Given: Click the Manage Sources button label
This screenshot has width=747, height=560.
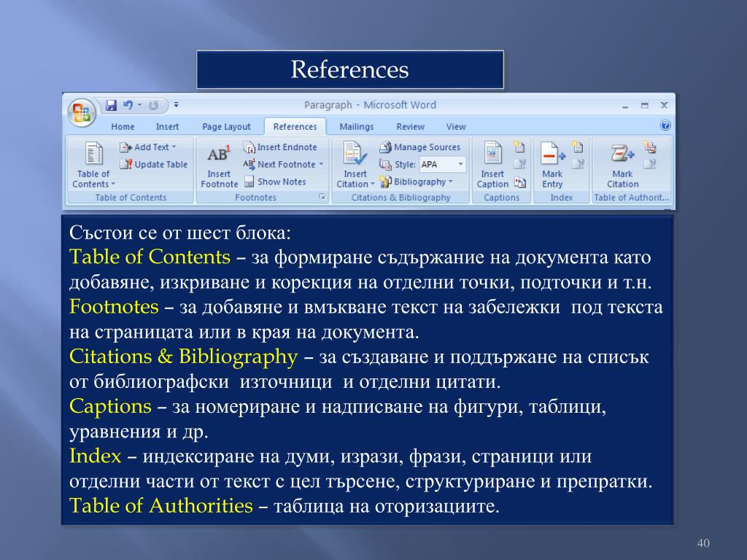Looking at the screenshot, I should click(x=427, y=147).
